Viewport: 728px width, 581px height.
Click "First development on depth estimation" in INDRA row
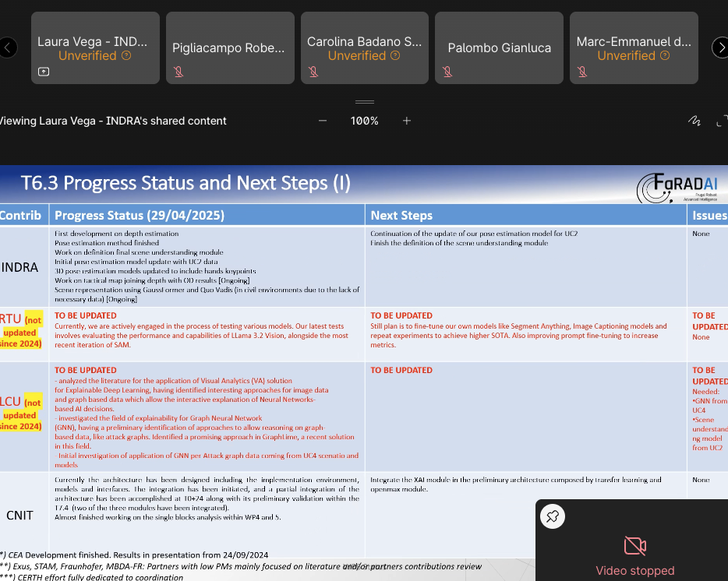[117, 234]
